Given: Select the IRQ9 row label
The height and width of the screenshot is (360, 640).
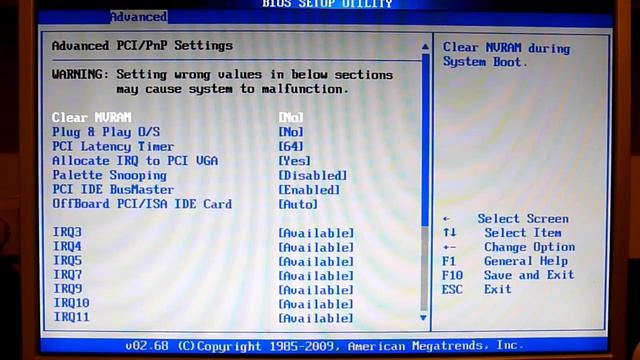Looking at the screenshot, I should [68, 289].
